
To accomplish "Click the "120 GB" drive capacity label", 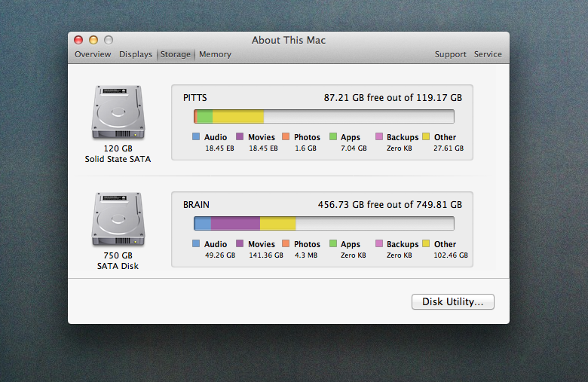I will tap(118, 148).
